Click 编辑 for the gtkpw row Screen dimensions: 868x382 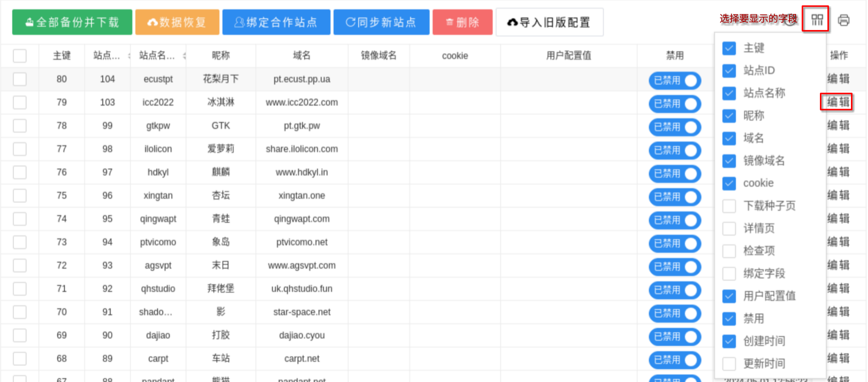[838, 125]
